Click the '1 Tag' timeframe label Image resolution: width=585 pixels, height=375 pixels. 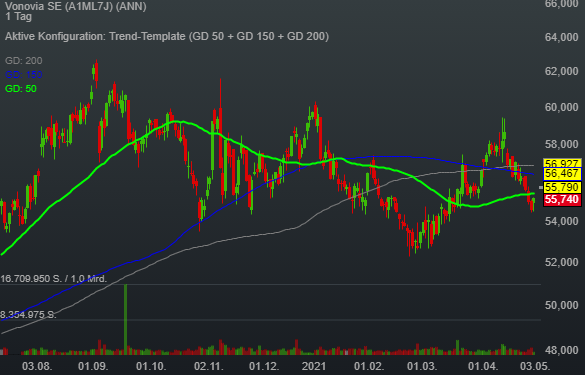point(18,17)
